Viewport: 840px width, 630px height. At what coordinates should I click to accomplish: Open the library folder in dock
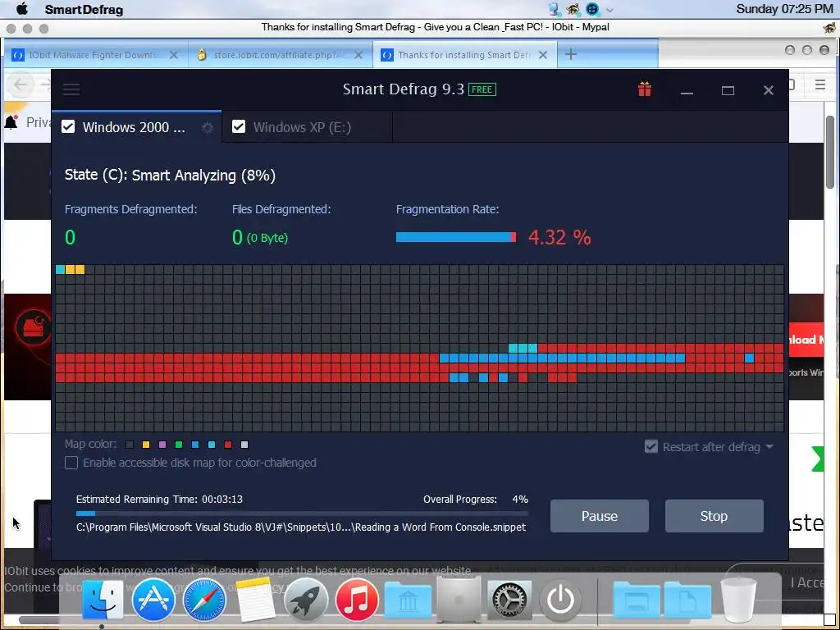click(408, 601)
